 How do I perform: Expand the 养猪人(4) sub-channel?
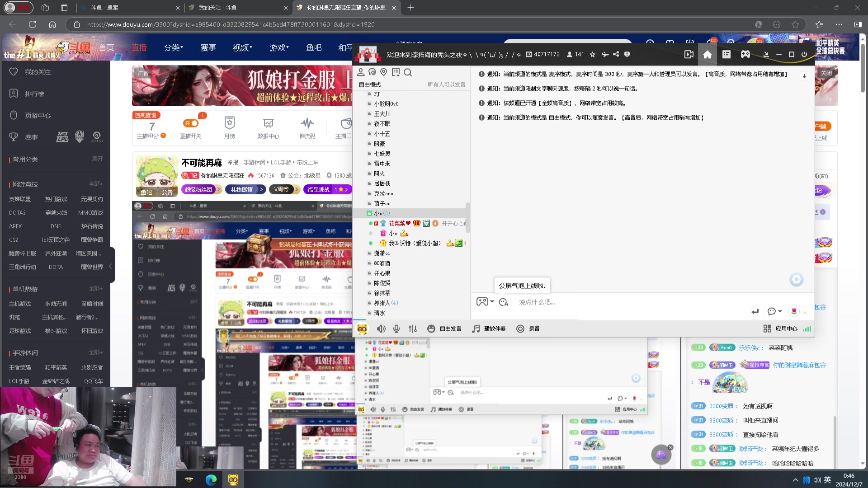click(x=369, y=303)
